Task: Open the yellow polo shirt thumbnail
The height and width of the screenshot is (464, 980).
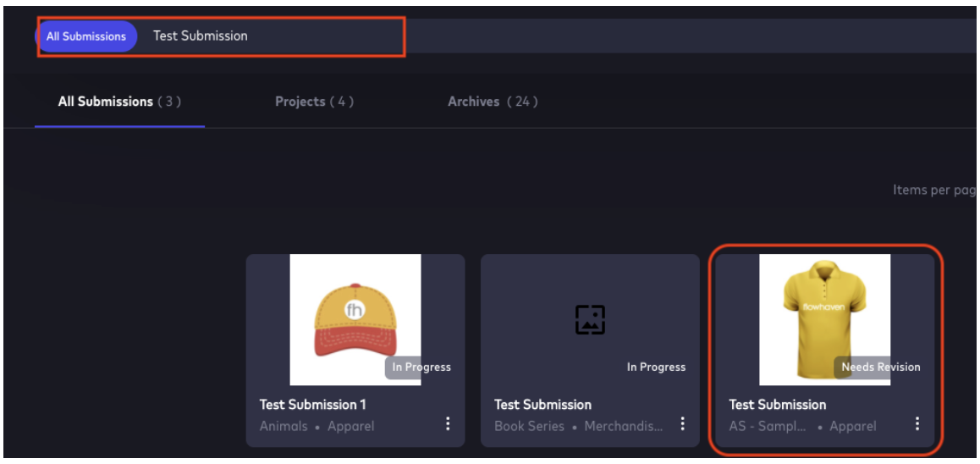Action: pos(824,319)
